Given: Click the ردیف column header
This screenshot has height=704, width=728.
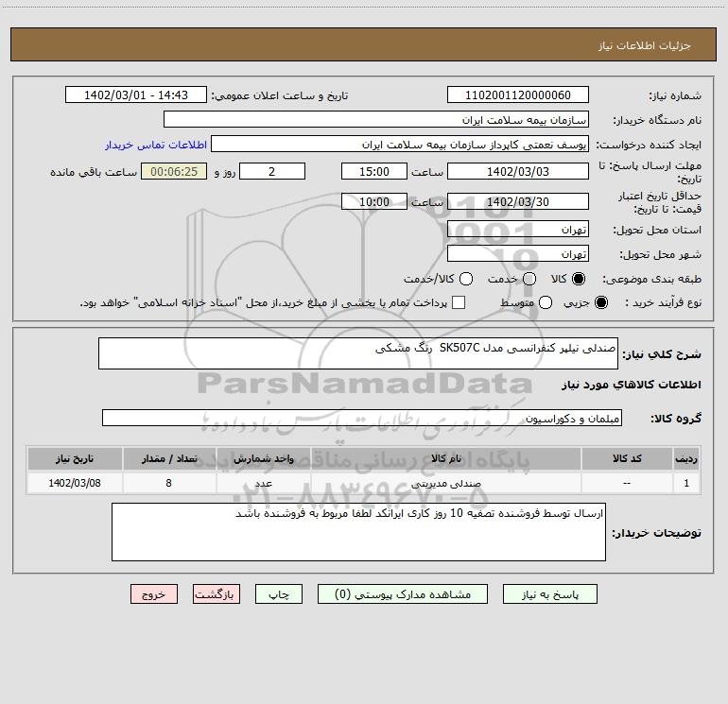Looking at the screenshot, I should [686, 458].
